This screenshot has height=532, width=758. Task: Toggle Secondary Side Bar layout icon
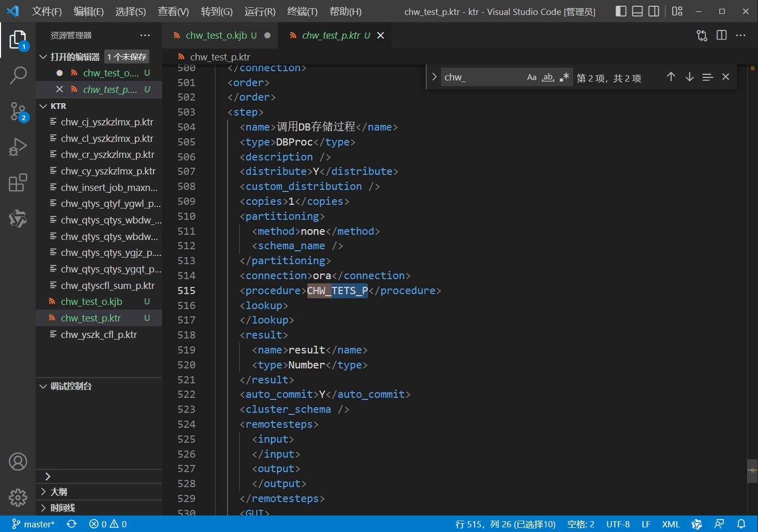click(x=654, y=11)
